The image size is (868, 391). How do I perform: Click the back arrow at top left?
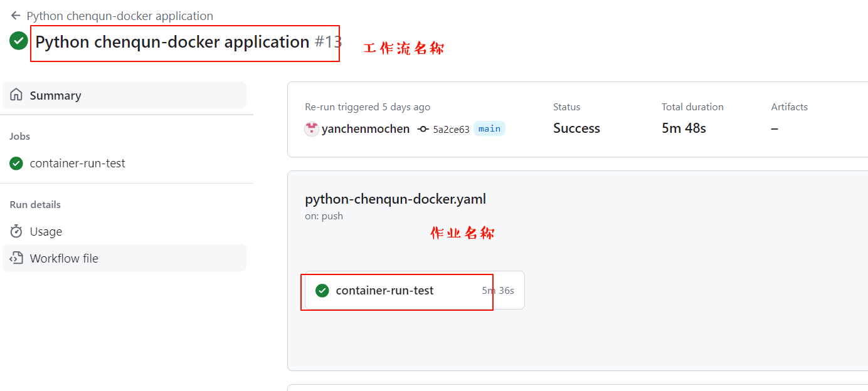coord(16,16)
